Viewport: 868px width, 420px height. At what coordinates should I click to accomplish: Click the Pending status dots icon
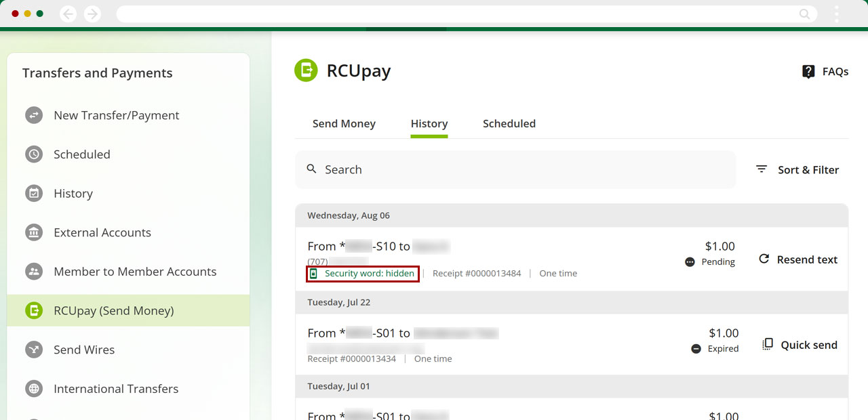point(690,262)
